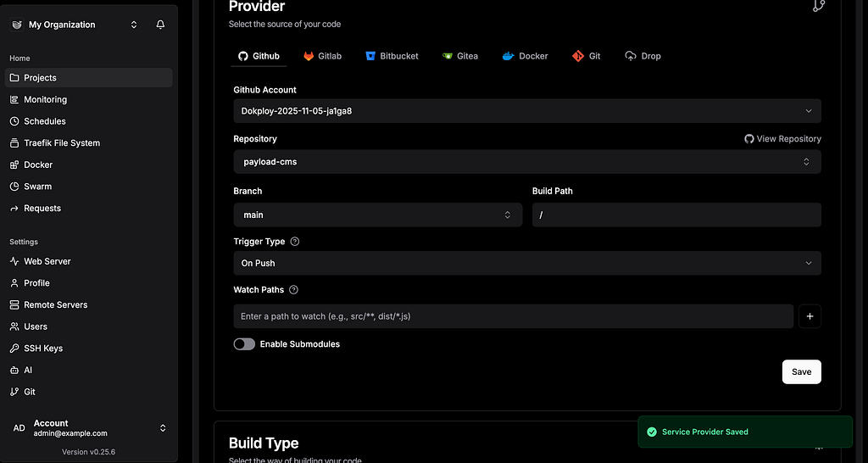The width and height of the screenshot is (868, 463).
Task: Click the Web Server pulse icon
Action: point(14,261)
